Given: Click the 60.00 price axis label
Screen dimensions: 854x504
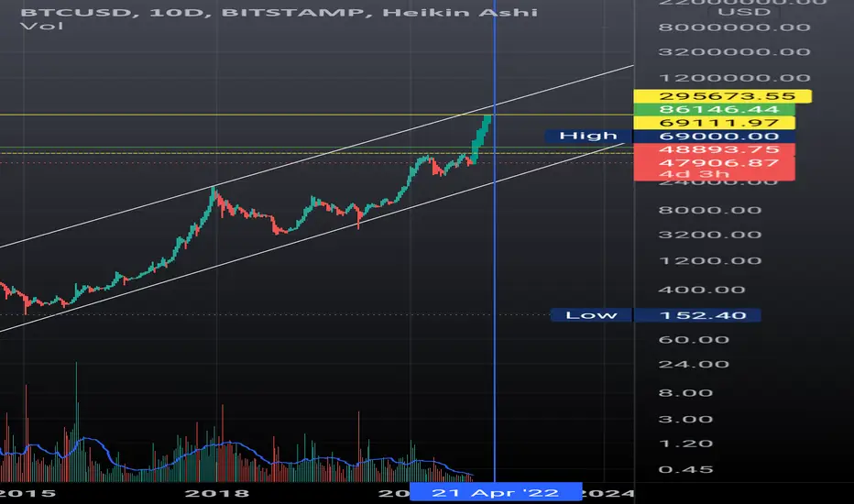Looking at the screenshot, I should (694, 340).
